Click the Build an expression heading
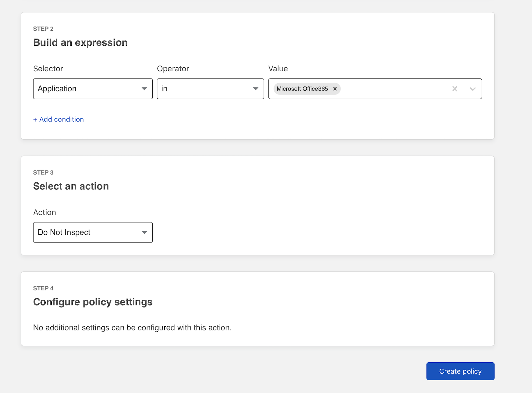Image resolution: width=532 pixels, height=393 pixels. pos(80,43)
